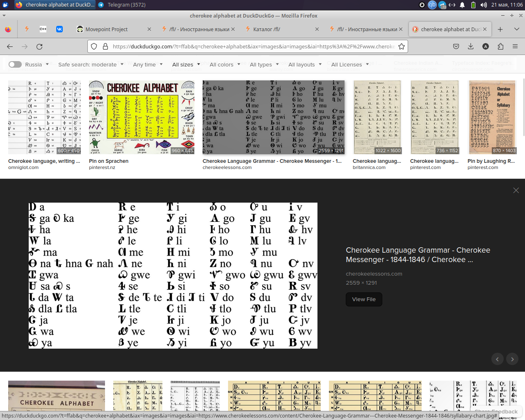Close the image detail preview panel
This screenshot has height=420, width=525.
(x=516, y=190)
